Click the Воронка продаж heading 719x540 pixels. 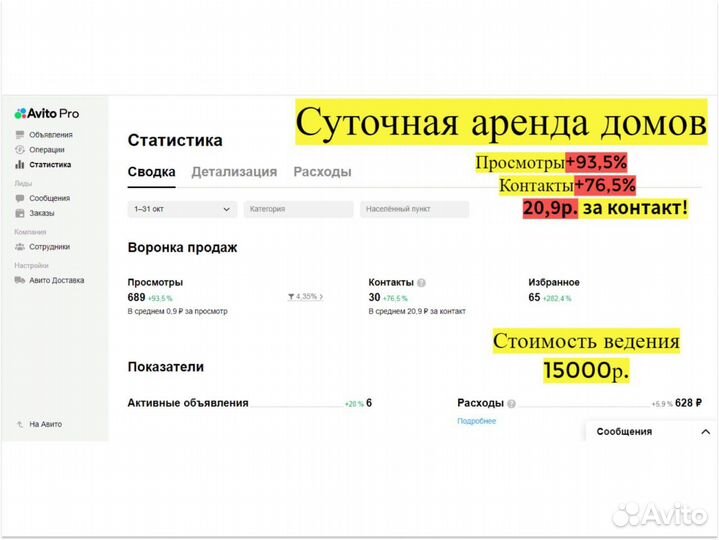coord(183,248)
